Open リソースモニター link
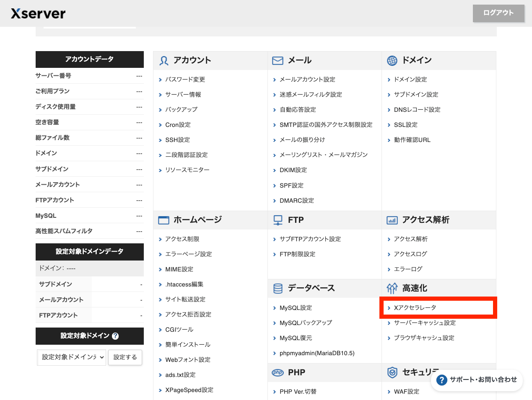Image resolution: width=532 pixels, height=400 pixels. coord(187,170)
